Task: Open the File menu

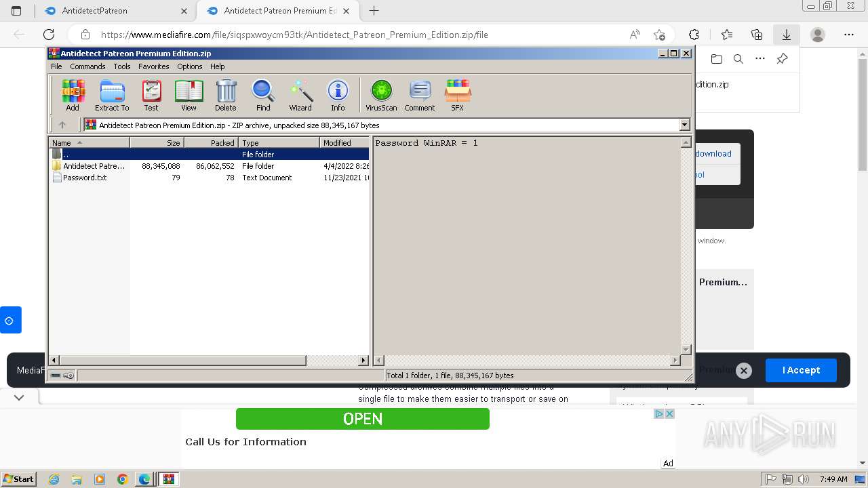Action: click(56, 66)
